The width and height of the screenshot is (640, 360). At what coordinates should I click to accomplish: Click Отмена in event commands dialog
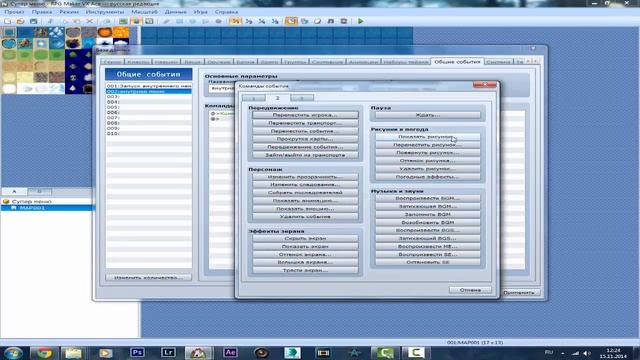pyautogui.click(x=470, y=290)
